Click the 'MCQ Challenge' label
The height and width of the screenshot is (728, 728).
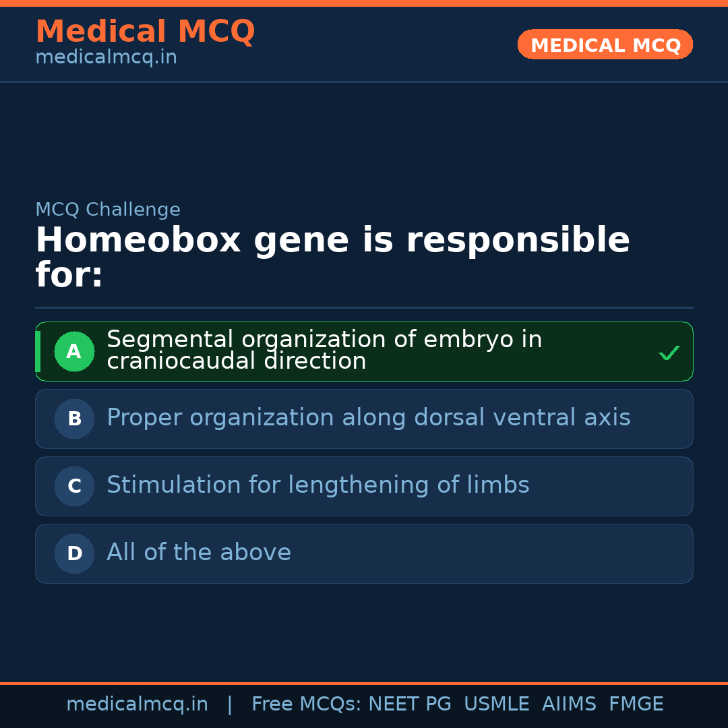[x=108, y=210]
